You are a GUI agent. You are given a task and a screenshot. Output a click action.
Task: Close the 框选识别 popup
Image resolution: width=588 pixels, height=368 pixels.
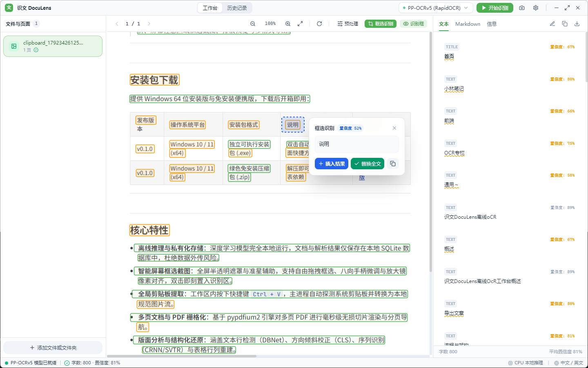[x=394, y=128]
